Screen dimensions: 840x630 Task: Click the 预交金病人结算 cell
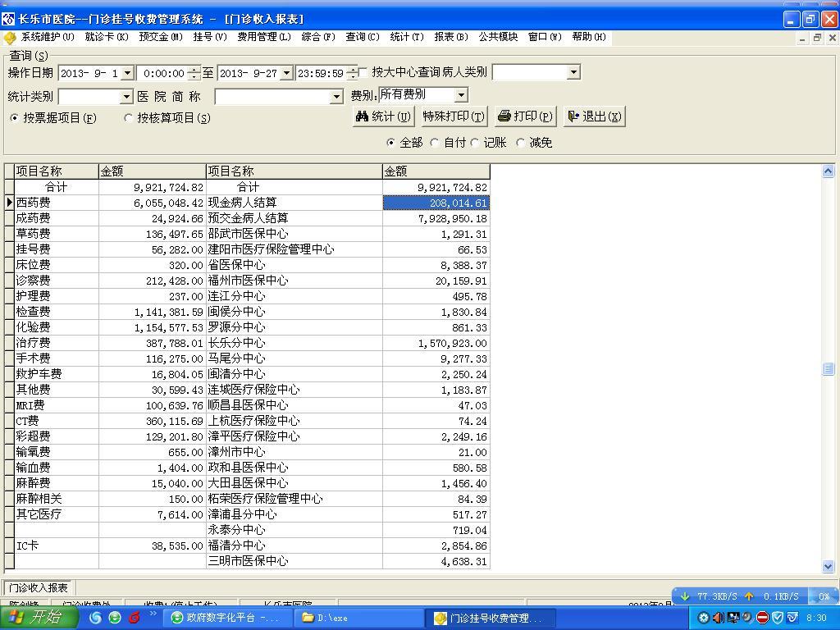[294, 218]
